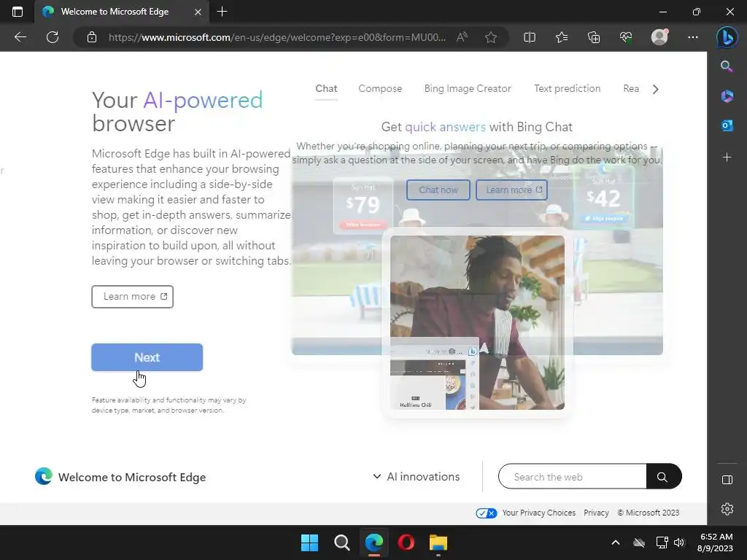
Task: Focus the Search the web field
Action: click(x=573, y=477)
